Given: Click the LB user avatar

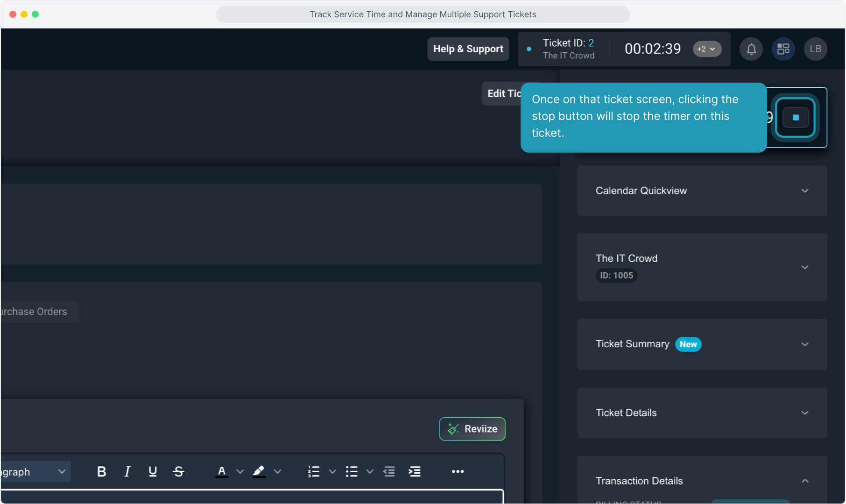Looking at the screenshot, I should click(x=815, y=49).
